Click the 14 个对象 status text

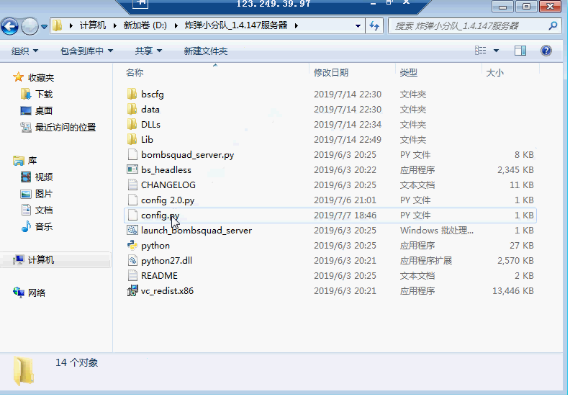click(x=77, y=363)
